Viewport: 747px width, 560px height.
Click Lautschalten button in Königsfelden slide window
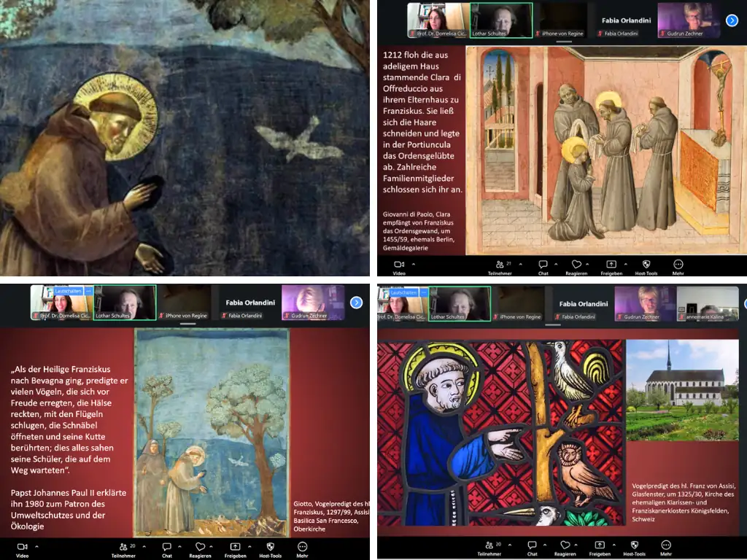point(403,292)
